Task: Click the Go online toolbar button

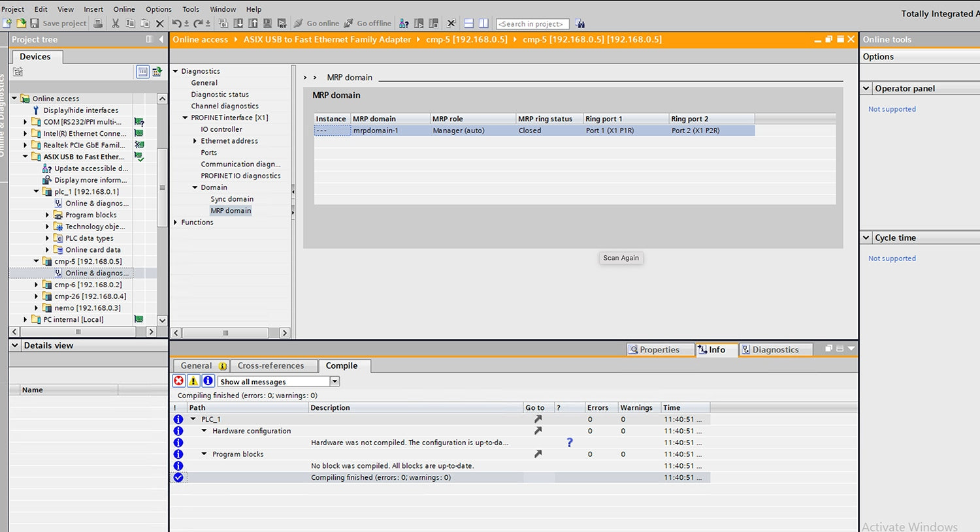Action: tap(316, 23)
